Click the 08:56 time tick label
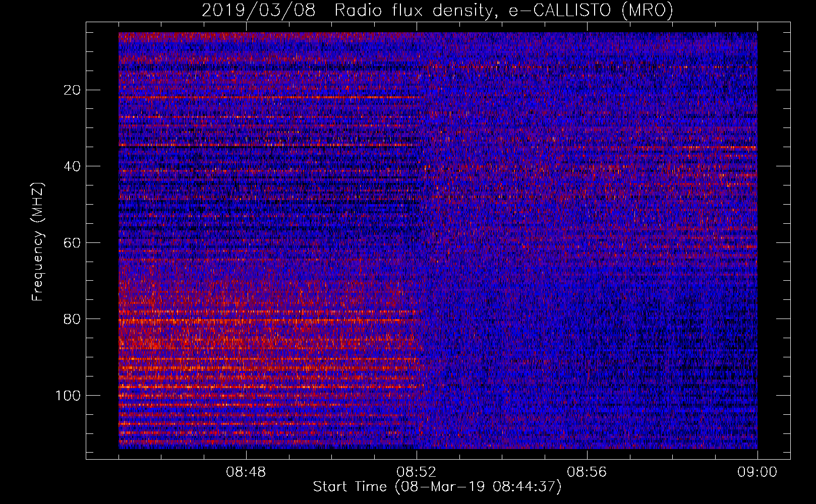 [587, 472]
